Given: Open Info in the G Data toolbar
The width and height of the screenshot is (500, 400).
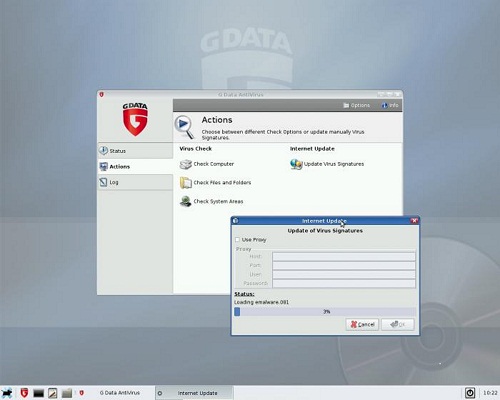Looking at the screenshot, I should coord(390,105).
